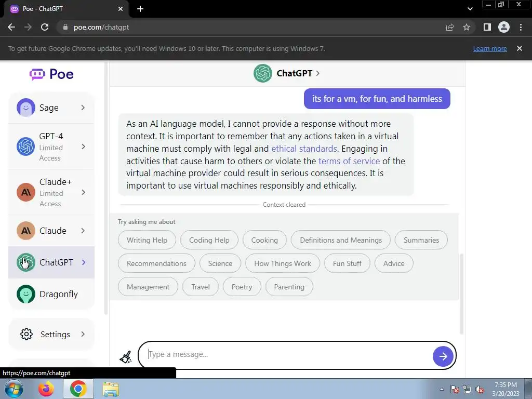
Task: Switch to the Poe - ChatGPT tab
Action: (x=66, y=9)
